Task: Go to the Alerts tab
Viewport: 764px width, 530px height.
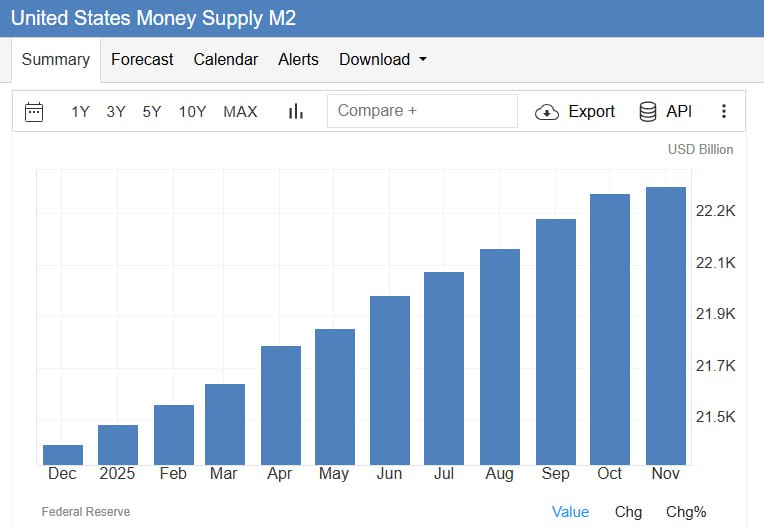Action: 298,59
